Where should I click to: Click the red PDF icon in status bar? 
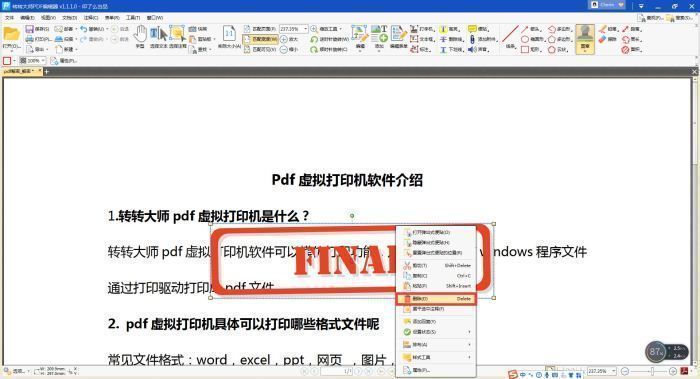pos(684,371)
